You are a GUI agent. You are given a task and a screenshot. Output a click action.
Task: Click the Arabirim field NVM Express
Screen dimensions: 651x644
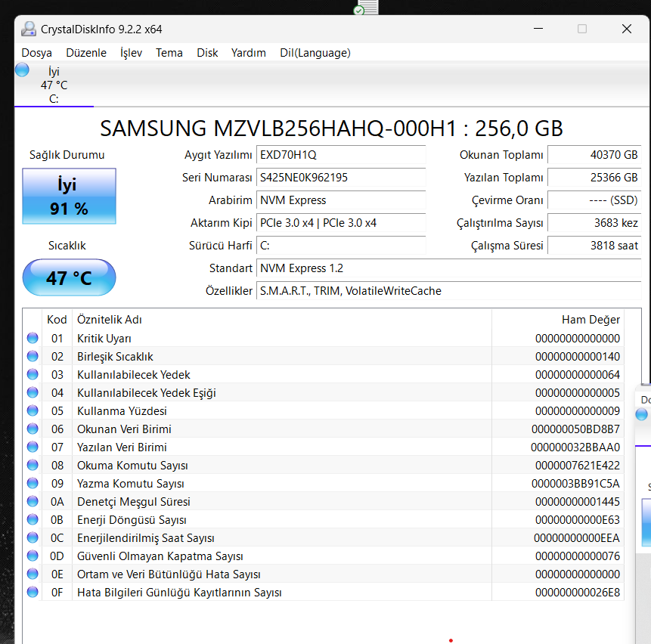(341, 200)
